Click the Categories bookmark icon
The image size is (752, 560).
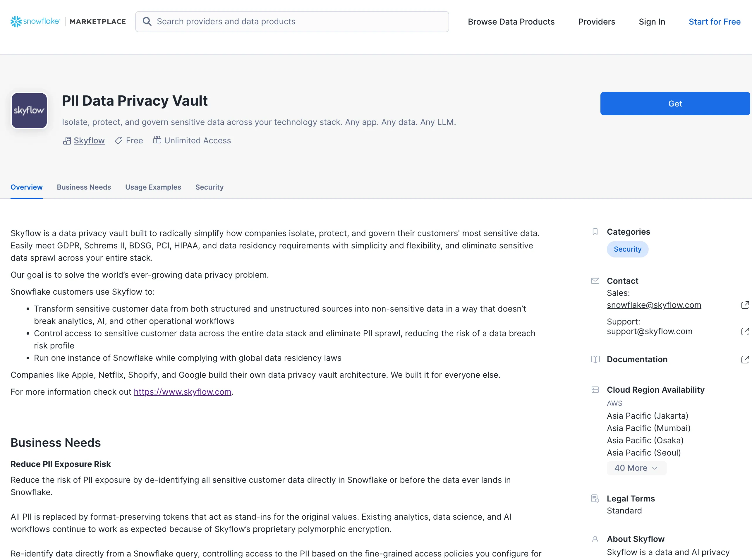tap(595, 231)
